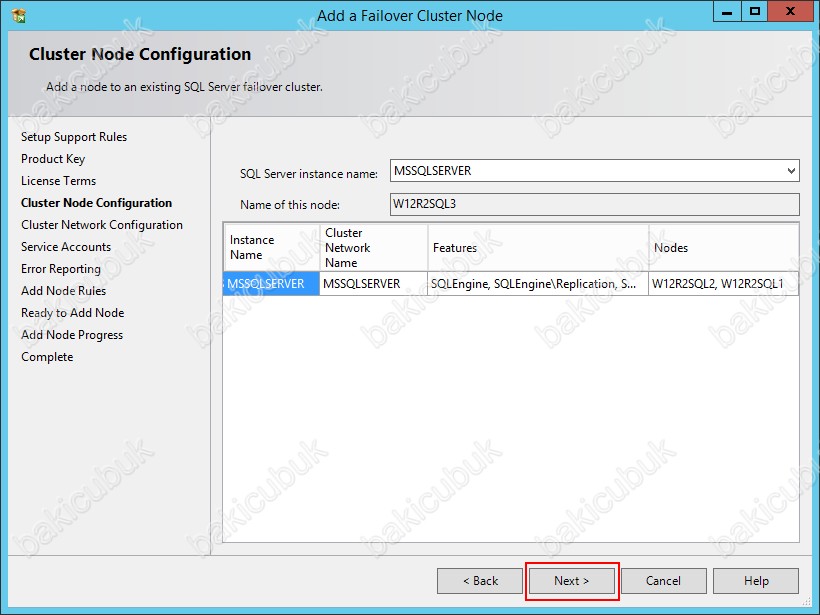
Task: Click the SQLEngine features cell
Action: pyautogui.click(x=538, y=283)
